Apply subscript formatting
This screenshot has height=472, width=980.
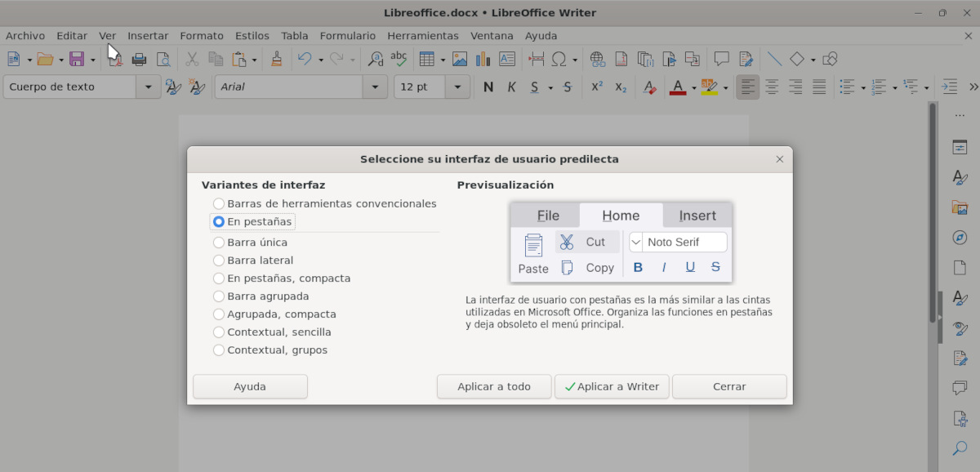[621, 87]
